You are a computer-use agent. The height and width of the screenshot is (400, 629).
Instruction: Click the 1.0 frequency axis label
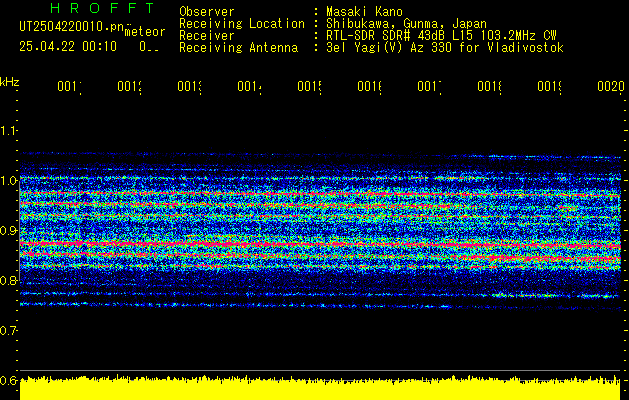(8, 180)
